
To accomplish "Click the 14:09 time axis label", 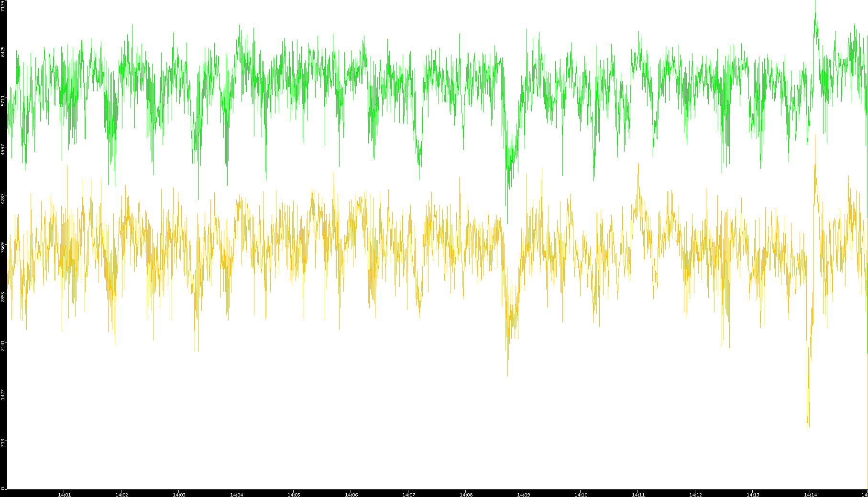I will click(523, 495).
